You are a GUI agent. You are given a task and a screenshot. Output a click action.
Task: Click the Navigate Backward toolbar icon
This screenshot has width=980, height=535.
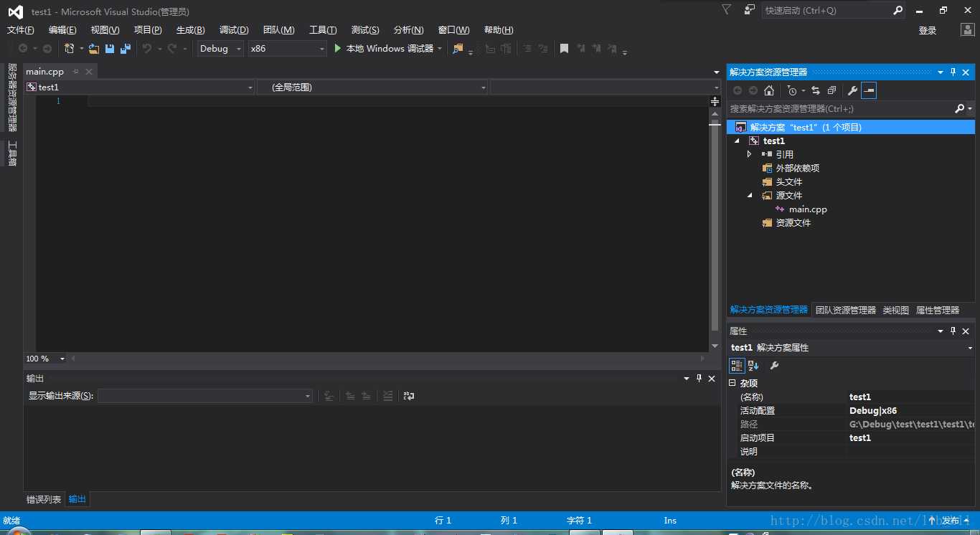[x=23, y=49]
